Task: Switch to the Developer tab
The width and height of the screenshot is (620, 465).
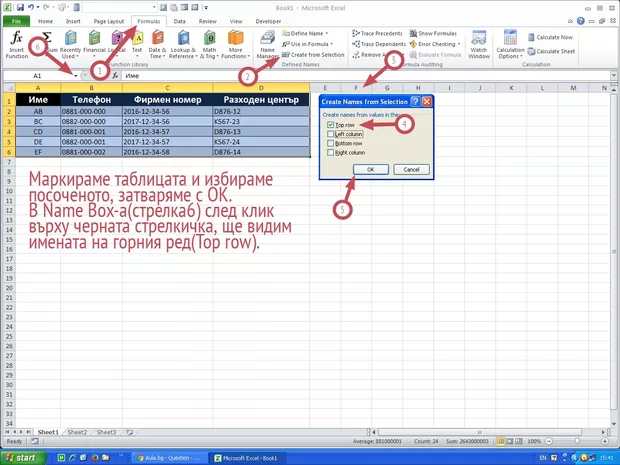Action: pyautogui.click(x=268, y=21)
